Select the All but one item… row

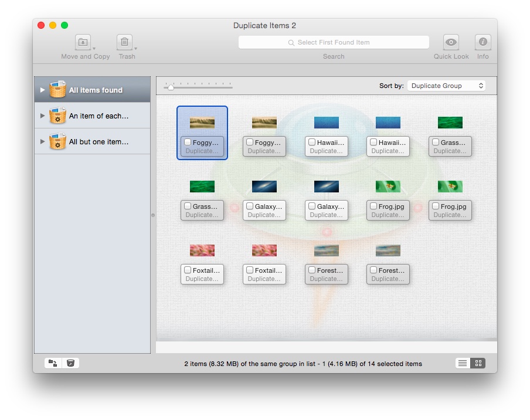(92, 142)
